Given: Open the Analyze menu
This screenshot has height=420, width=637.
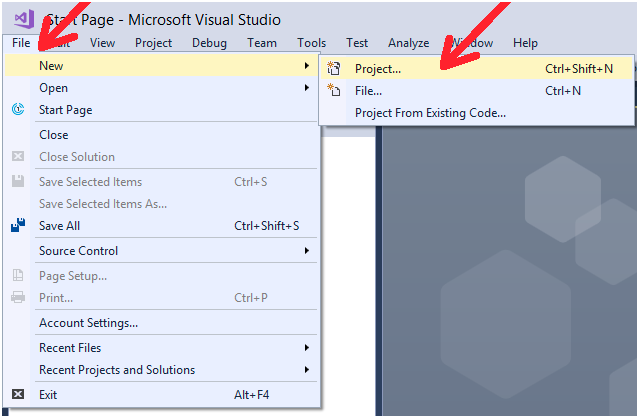Looking at the screenshot, I should pyautogui.click(x=409, y=43).
